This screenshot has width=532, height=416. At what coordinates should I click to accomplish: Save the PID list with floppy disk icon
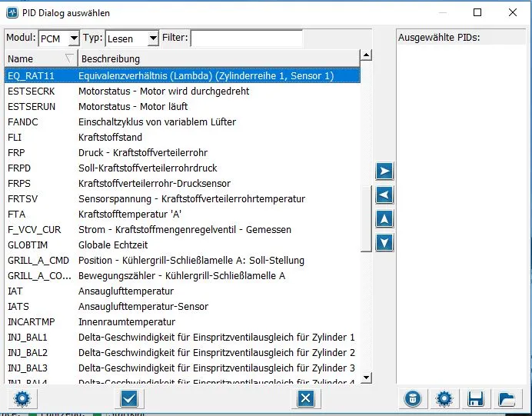pos(475,398)
